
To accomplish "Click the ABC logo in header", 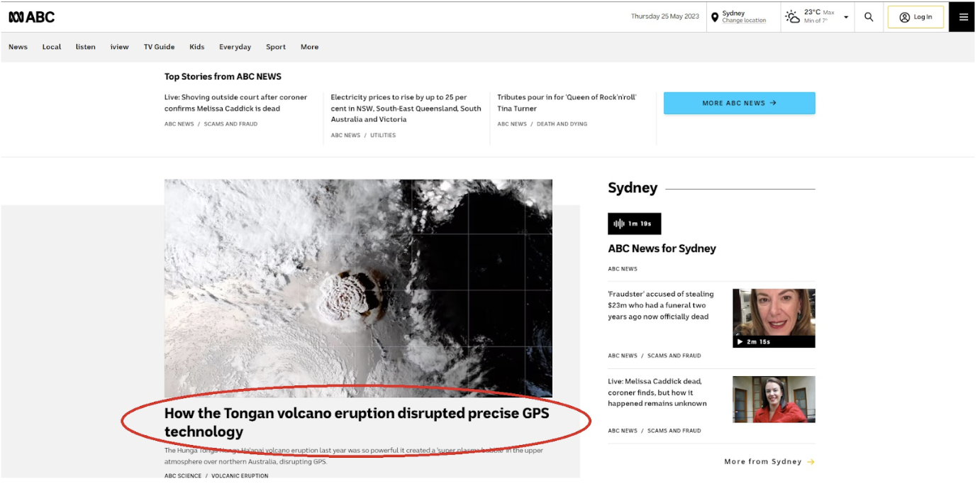I will [x=32, y=17].
